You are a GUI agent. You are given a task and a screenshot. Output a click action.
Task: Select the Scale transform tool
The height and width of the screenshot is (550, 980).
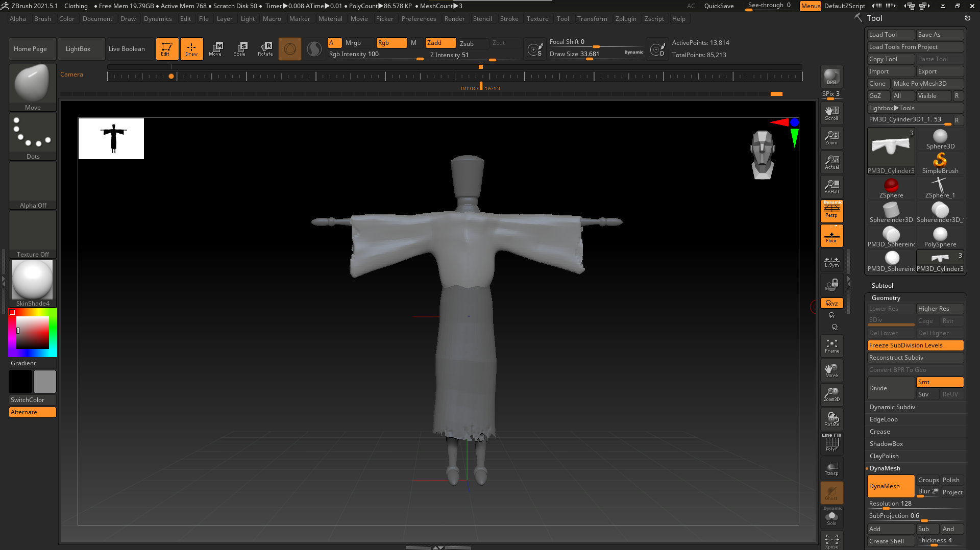point(240,48)
